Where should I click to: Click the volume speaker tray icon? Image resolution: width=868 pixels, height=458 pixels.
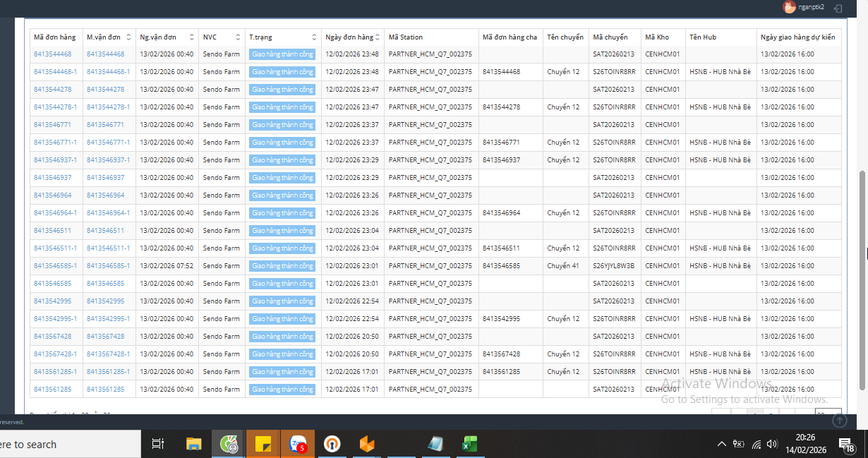pyautogui.click(x=772, y=444)
